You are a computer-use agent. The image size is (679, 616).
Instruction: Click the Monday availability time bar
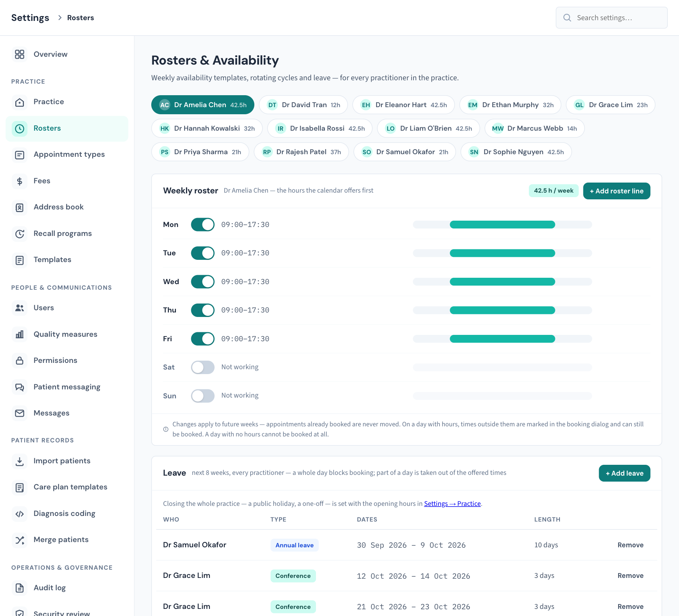click(502, 225)
